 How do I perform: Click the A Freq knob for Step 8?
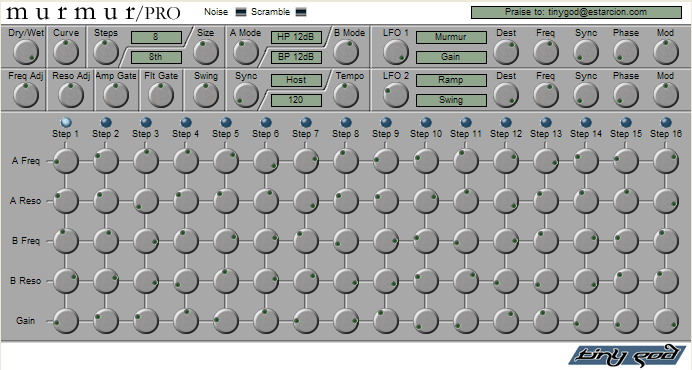click(x=346, y=161)
